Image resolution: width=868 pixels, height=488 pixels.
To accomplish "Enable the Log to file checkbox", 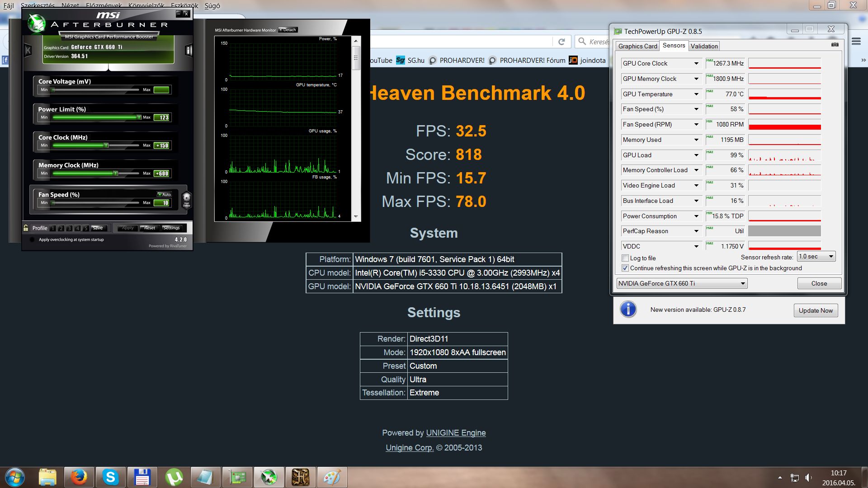I will tap(625, 258).
